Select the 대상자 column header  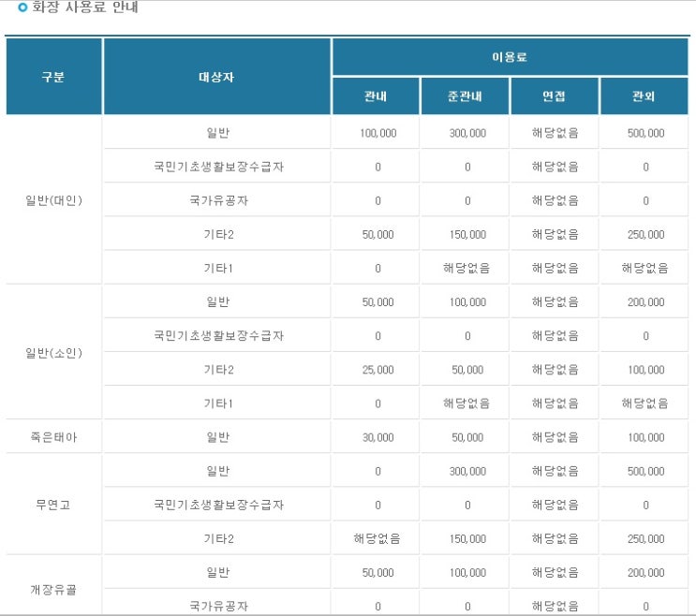tap(217, 77)
